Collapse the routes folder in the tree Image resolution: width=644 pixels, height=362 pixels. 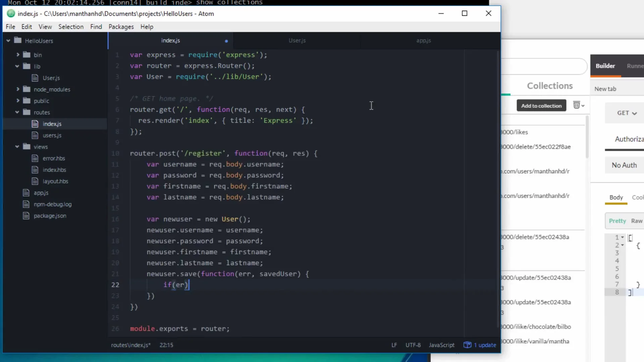17,112
